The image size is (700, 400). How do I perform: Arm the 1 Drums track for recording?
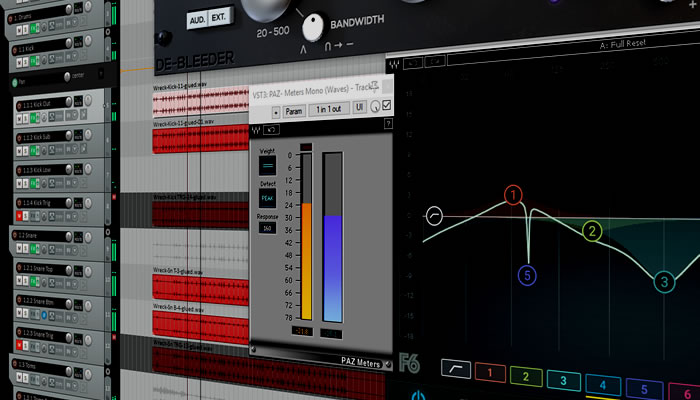click(x=10, y=19)
